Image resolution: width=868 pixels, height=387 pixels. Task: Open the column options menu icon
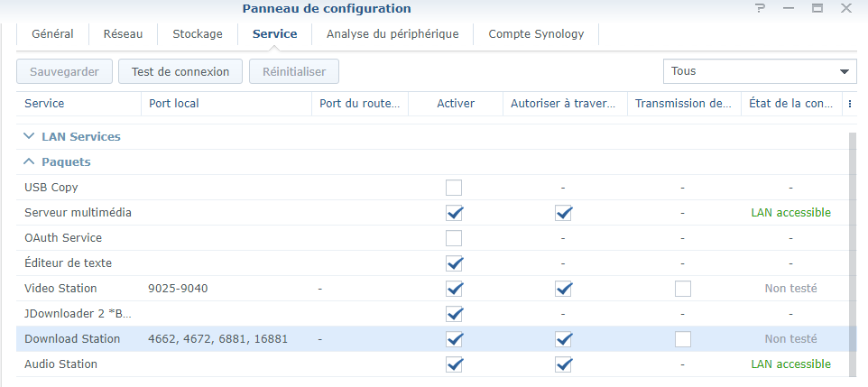click(849, 104)
